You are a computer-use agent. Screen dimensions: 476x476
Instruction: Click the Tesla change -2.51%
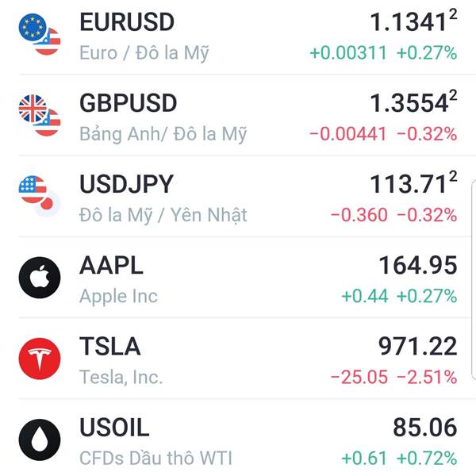(427, 377)
